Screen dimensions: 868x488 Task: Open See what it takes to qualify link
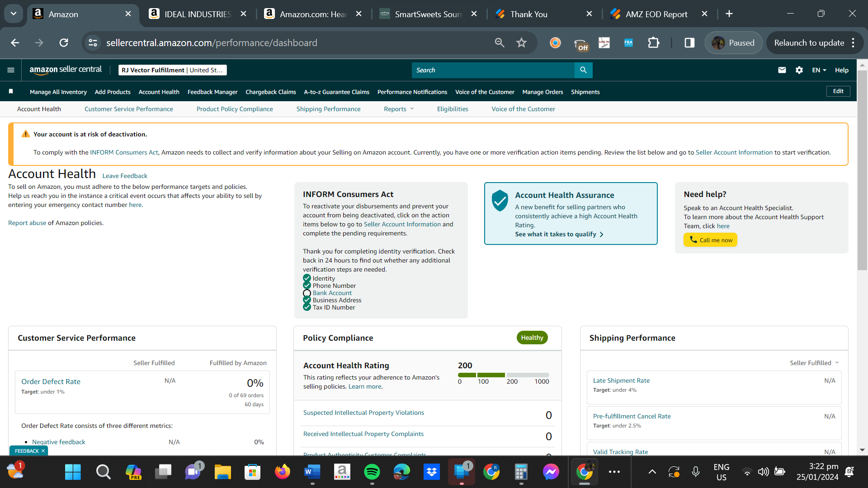click(x=559, y=234)
